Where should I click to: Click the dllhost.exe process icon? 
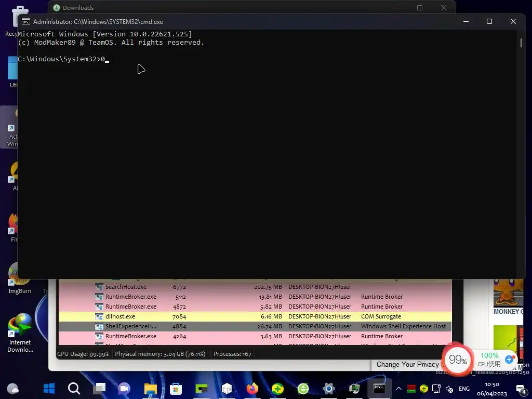pos(99,316)
